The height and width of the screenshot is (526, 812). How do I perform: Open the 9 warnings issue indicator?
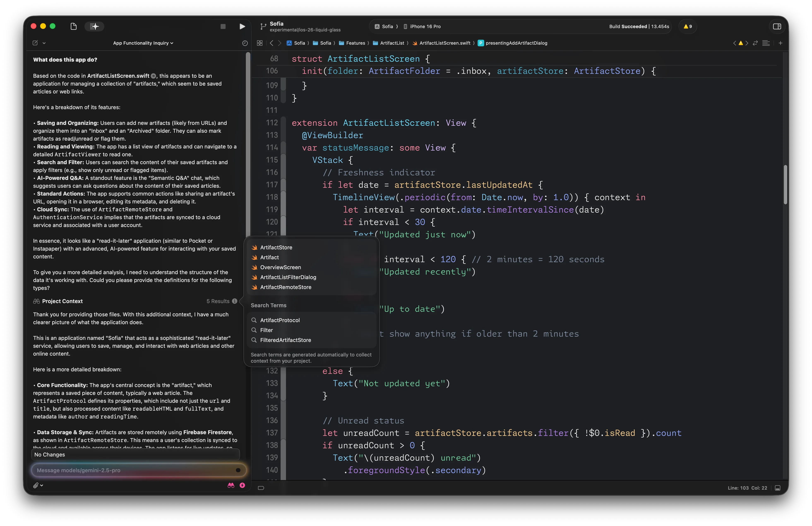pos(688,26)
